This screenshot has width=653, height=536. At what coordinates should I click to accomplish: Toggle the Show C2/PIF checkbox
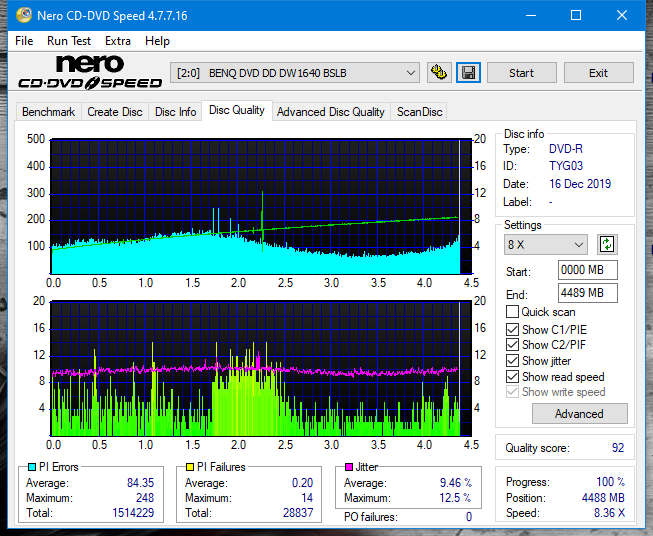(x=512, y=345)
